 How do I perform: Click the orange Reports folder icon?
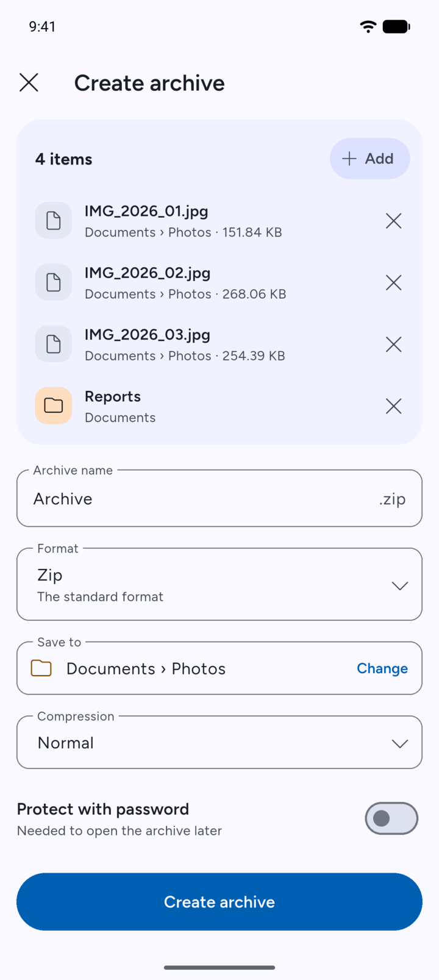click(x=54, y=406)
